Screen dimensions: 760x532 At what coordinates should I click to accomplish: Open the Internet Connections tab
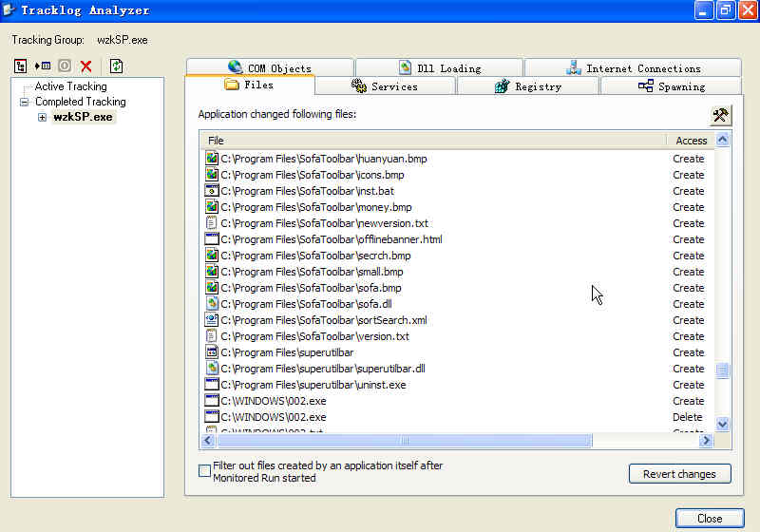point(633,67)
